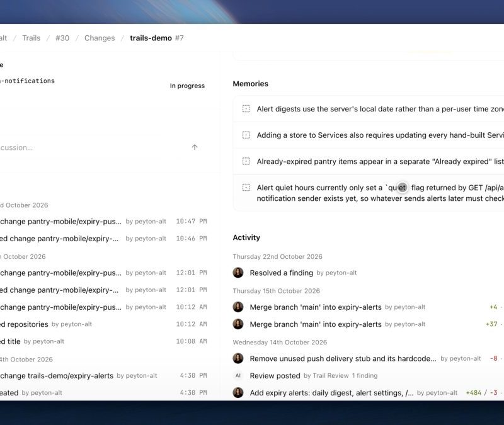The width and height of the screenshot is (504, 425).
Task: Open the title change entry at 10:08 AM
Action: click(10, 341)
